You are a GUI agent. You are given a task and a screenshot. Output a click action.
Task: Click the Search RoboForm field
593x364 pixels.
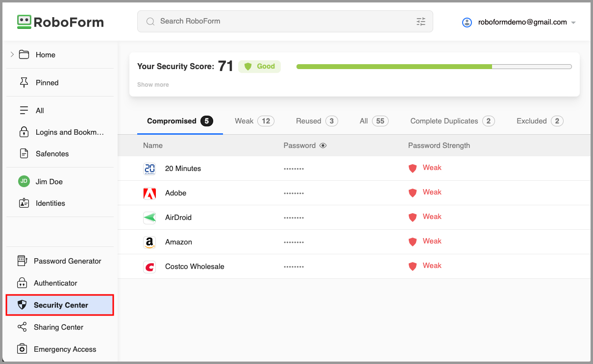pos(285,22)
